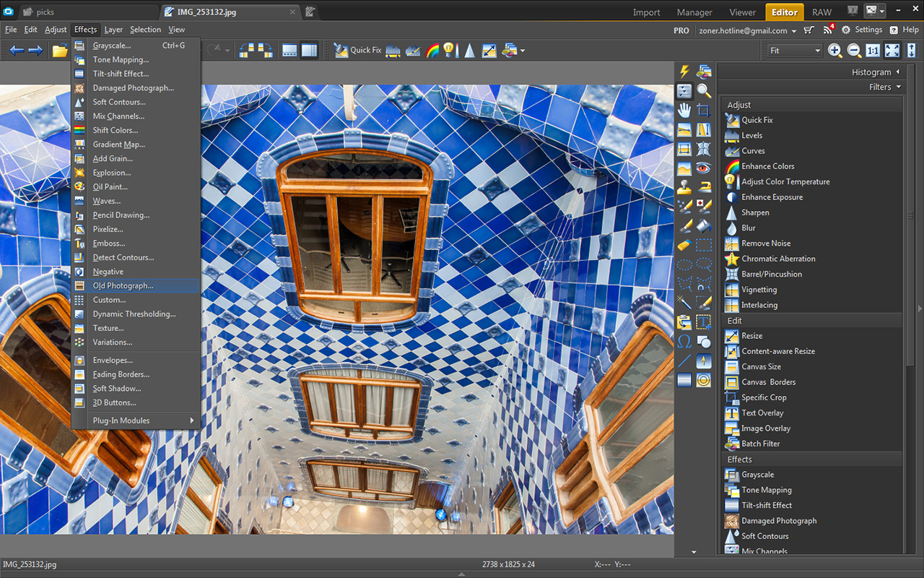Toggle the fit-to-screen zoom button

[x=892, y=51]
